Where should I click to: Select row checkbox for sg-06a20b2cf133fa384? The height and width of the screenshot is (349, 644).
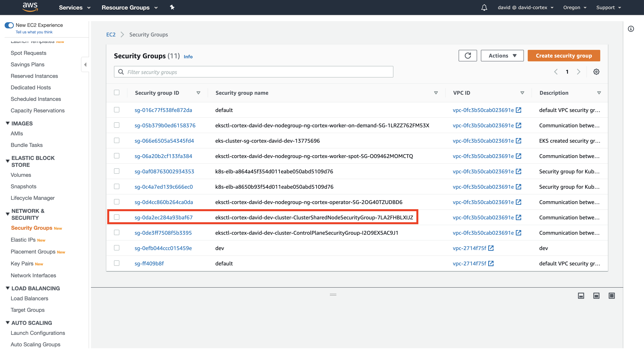click(x=116, y=156)
